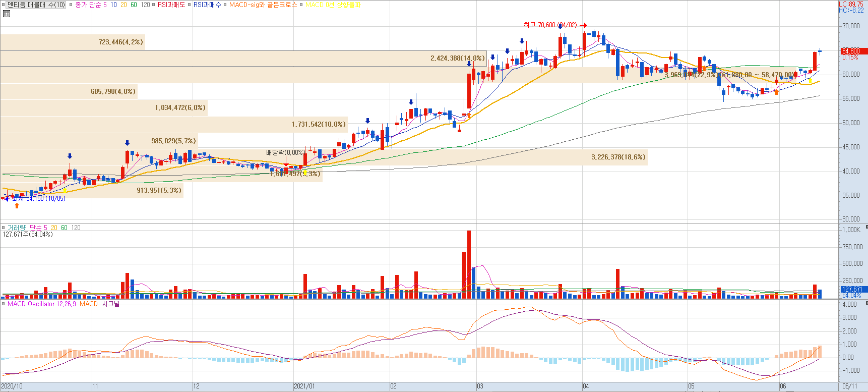Click volume profile value 685,798(4.0%)
This screenshot has height=392, width=868.
point(113,91)
